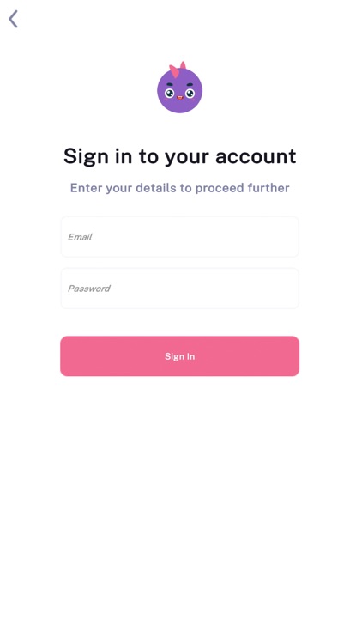Click the word "account" in the heading
This screenshot has height=644, width=362.
click(x=256, y=156)
